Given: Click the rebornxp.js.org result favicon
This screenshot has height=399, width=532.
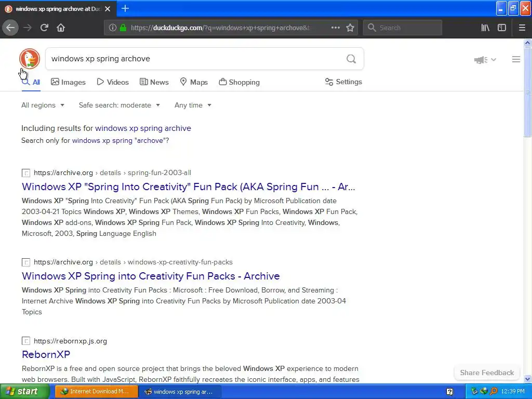Looking at the screenshot, I should [x=26, y=341].
